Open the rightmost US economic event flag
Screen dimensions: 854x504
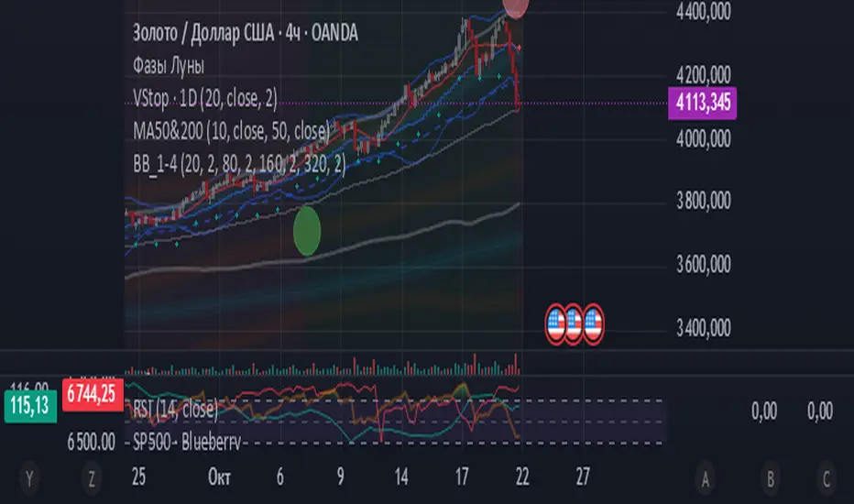click(593, 324)
